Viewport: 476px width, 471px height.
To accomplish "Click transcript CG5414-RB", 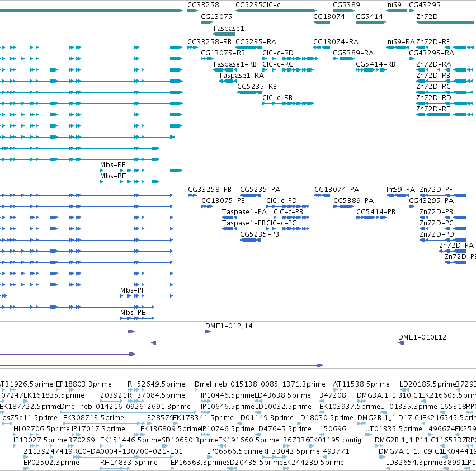I will pyautogui.click(x=371, y=70).
